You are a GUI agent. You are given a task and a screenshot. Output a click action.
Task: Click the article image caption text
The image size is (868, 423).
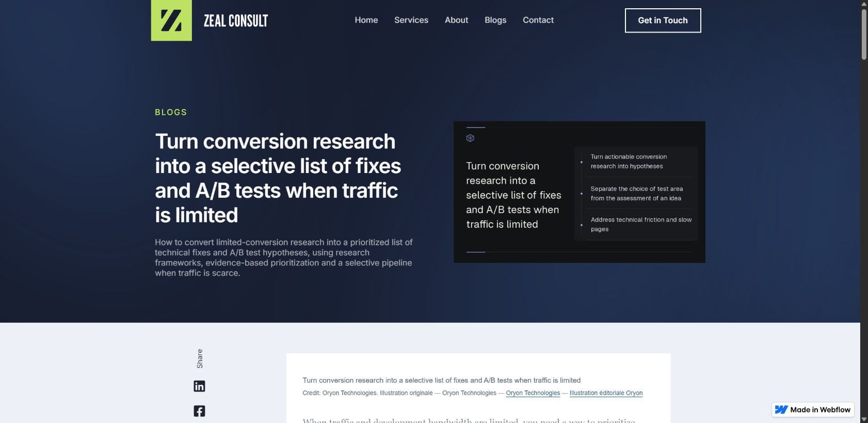(442, 380)
